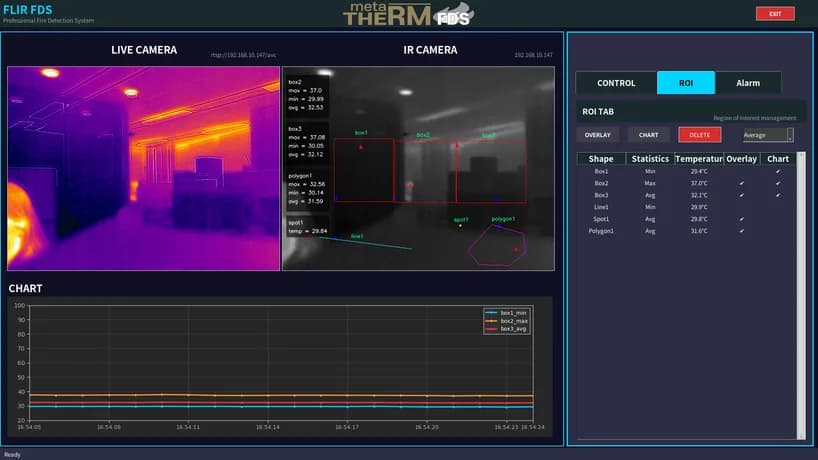The width and height of the screenshot is (818, 460).
Task: Toggle the Chart checkmark for Box1
Action: click(x=778, y=171)
